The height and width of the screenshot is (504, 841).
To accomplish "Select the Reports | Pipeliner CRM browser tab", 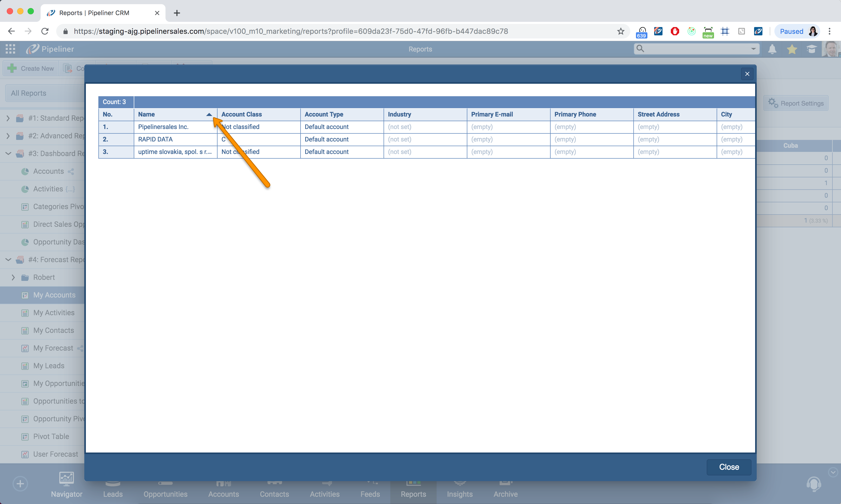I will coord(94,12).
